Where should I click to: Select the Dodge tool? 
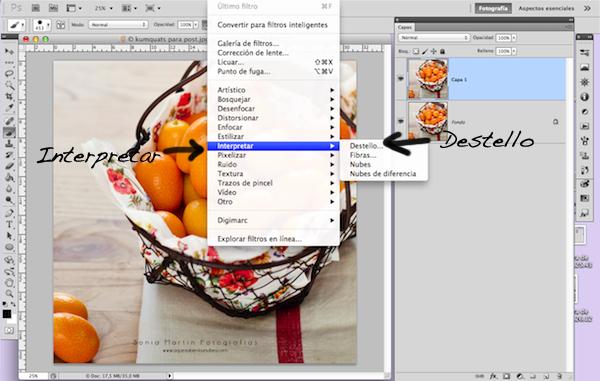pyautogui.click(x=9, y=200)
